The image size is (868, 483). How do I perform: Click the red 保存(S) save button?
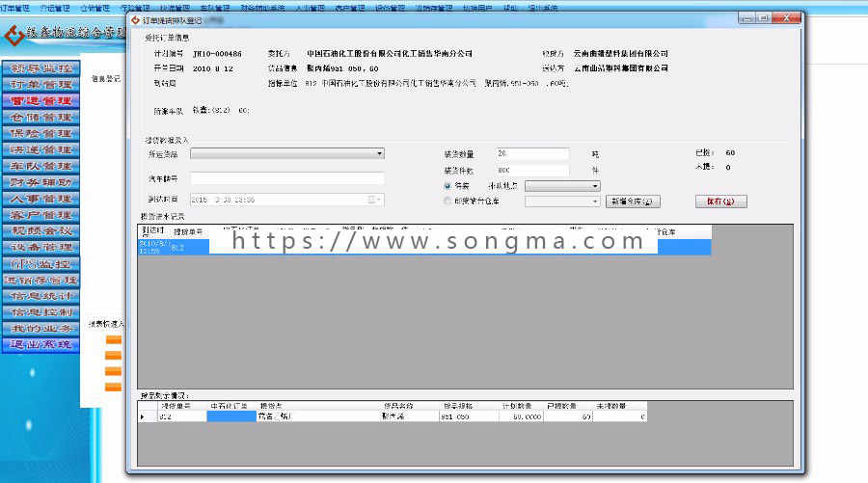click(720, 201)
